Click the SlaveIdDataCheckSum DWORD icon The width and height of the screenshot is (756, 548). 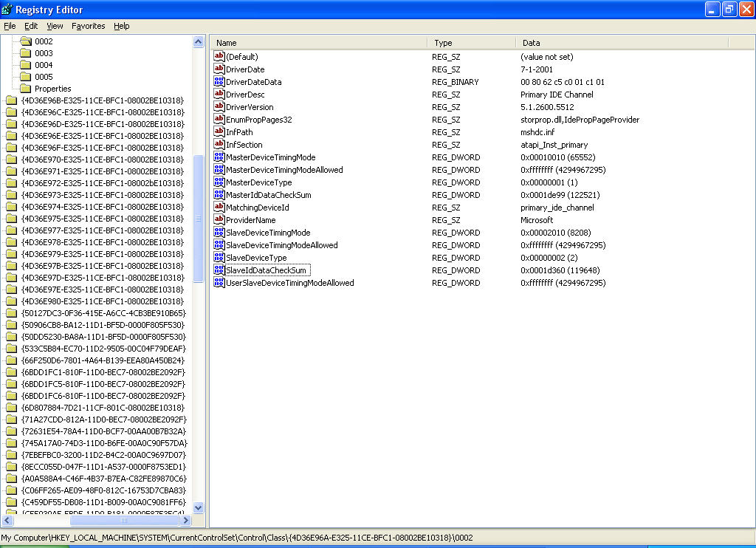pos(219,270)
